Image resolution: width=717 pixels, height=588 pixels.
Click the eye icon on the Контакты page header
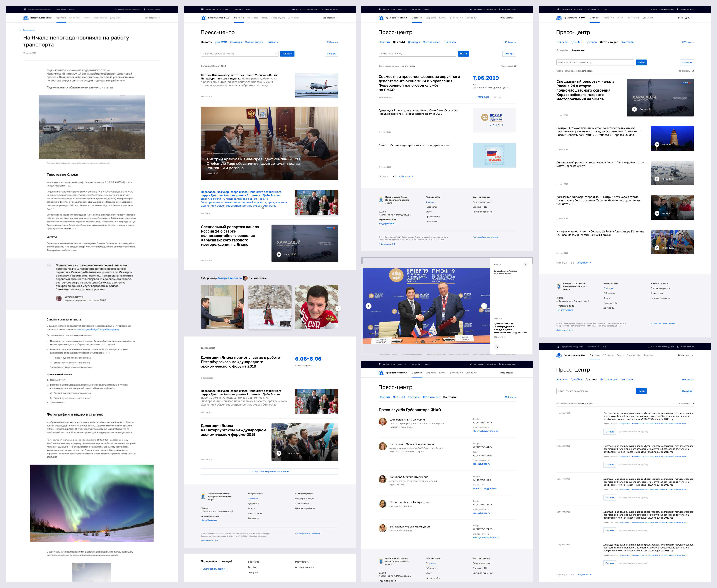point(471,364)
